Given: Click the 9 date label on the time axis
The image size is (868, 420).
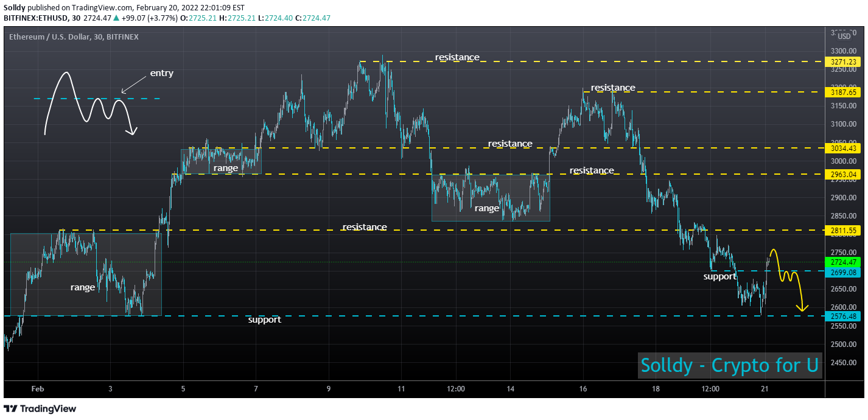Looking at the screenshot, I should coord(329,388).
